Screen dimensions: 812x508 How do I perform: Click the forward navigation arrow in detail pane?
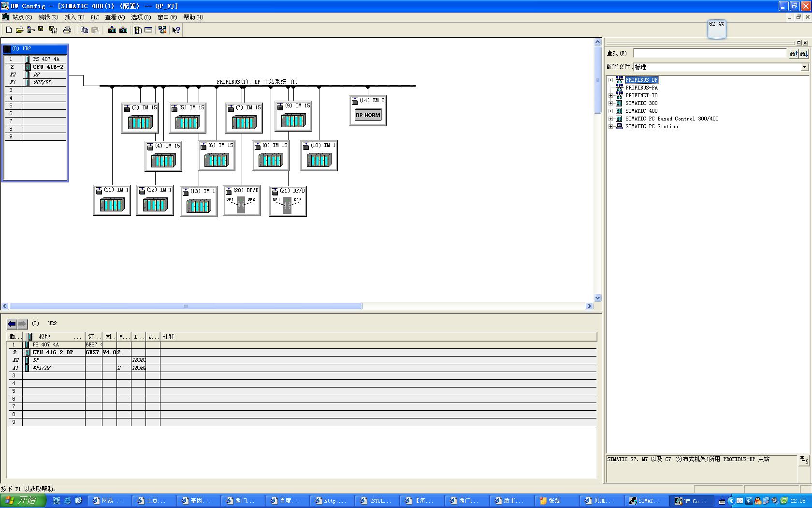[x=22, y=324]
